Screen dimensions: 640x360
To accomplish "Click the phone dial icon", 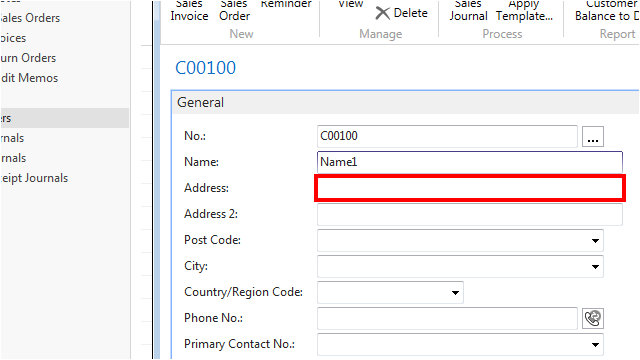I will click(x=593, y=318).
